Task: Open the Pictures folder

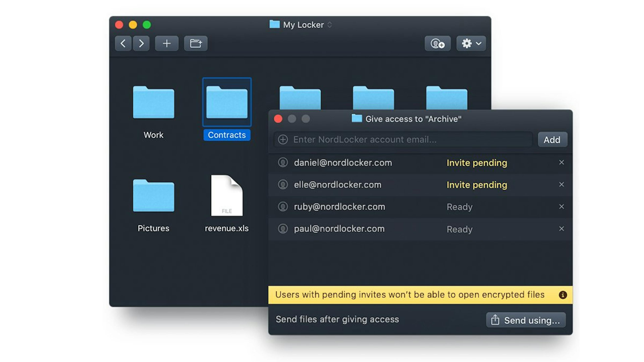Action: tap(153, 196)
